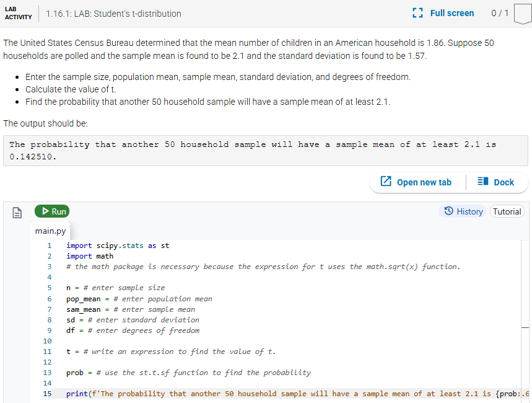Click the 'Calculate the value of t.' bullet
This screenshot has width=532, height=403.
point(71,89)
